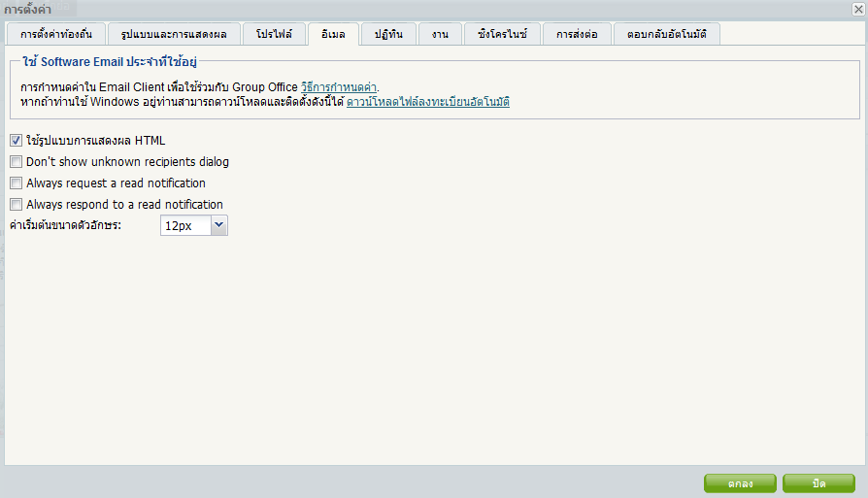Open the งาน tab
This screenshot has width=868, height=498.
click(440, 34)
